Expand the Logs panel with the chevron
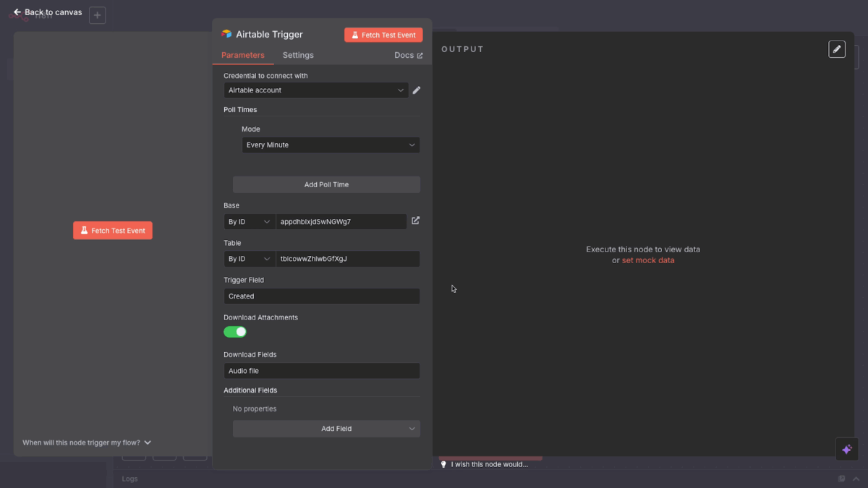The image size is (868, 488). tap(856, 479)
